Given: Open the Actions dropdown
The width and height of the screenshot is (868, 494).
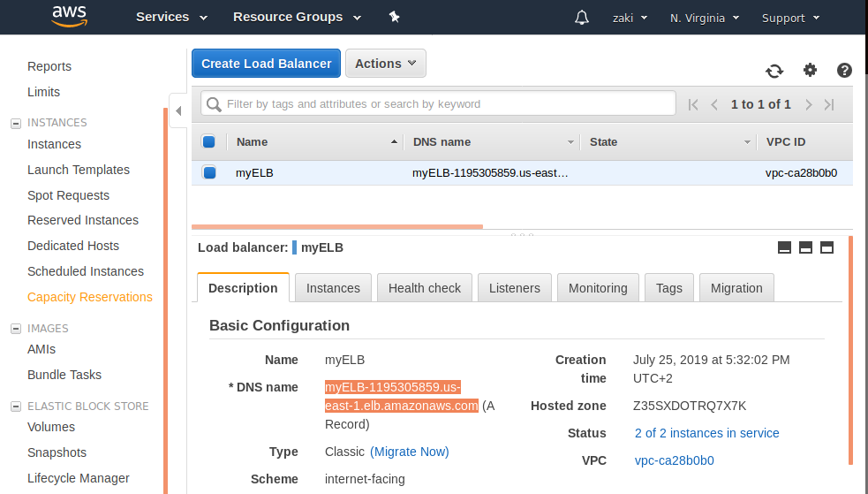Looking at the screenshot, I should (386, 64).
